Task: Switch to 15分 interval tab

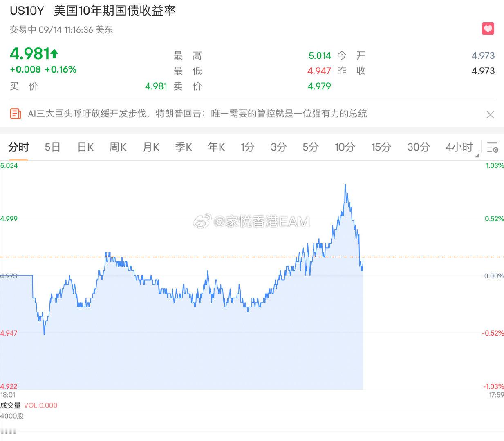Action: 381,147
